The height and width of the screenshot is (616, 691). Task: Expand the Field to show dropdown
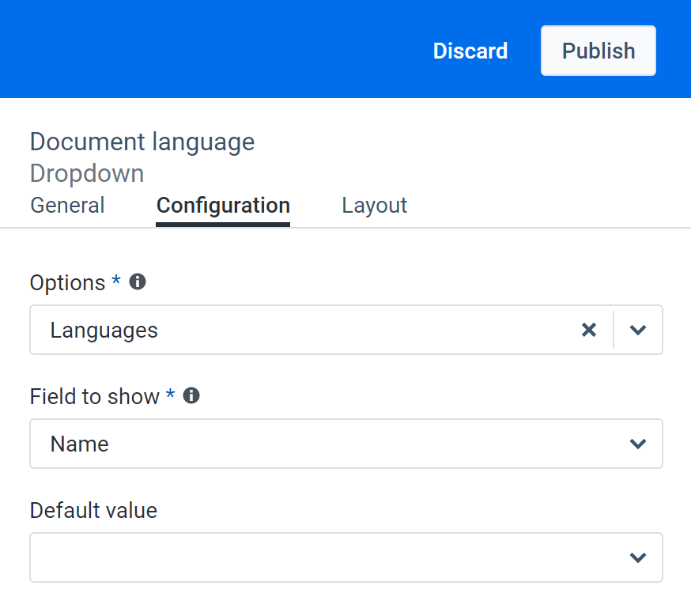click(638, 444)
